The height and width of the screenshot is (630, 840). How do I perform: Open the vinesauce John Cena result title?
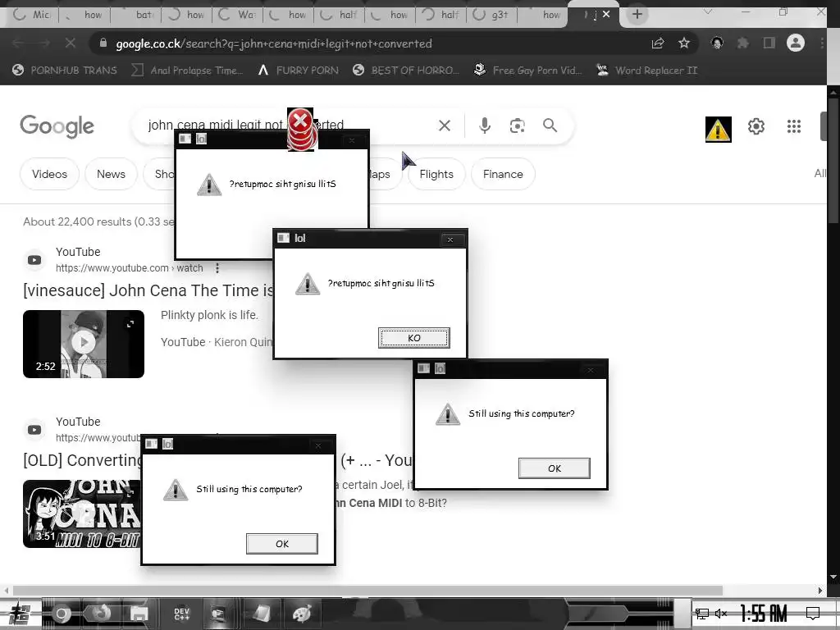coord(148,290)
